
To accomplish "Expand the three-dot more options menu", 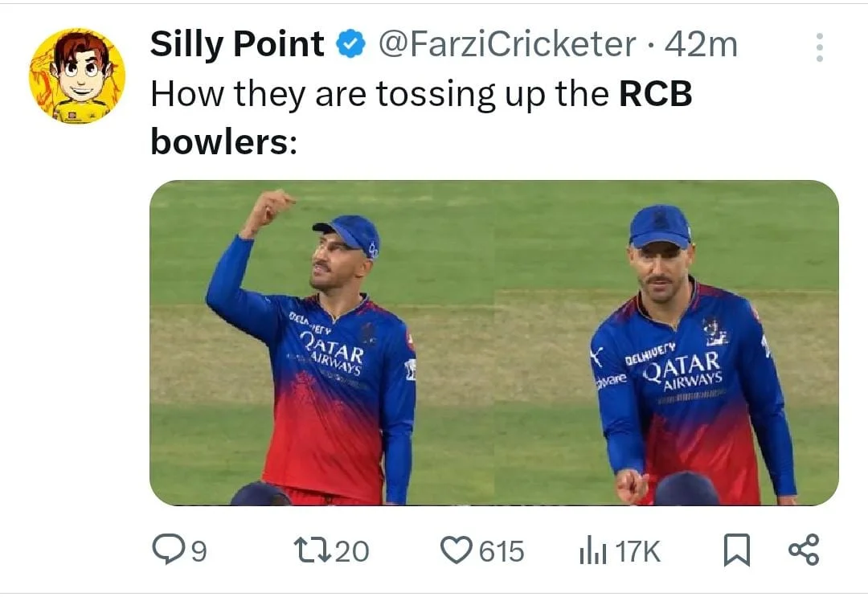I will point(819,48).
